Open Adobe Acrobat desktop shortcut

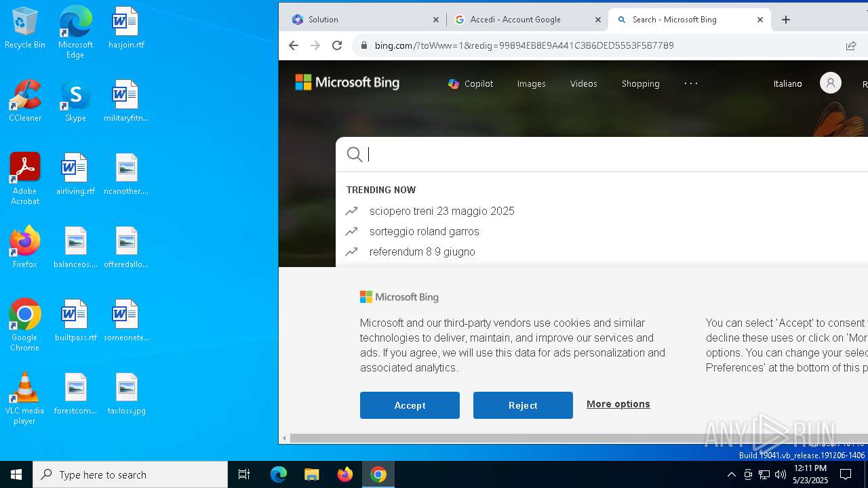pos(25,179)
